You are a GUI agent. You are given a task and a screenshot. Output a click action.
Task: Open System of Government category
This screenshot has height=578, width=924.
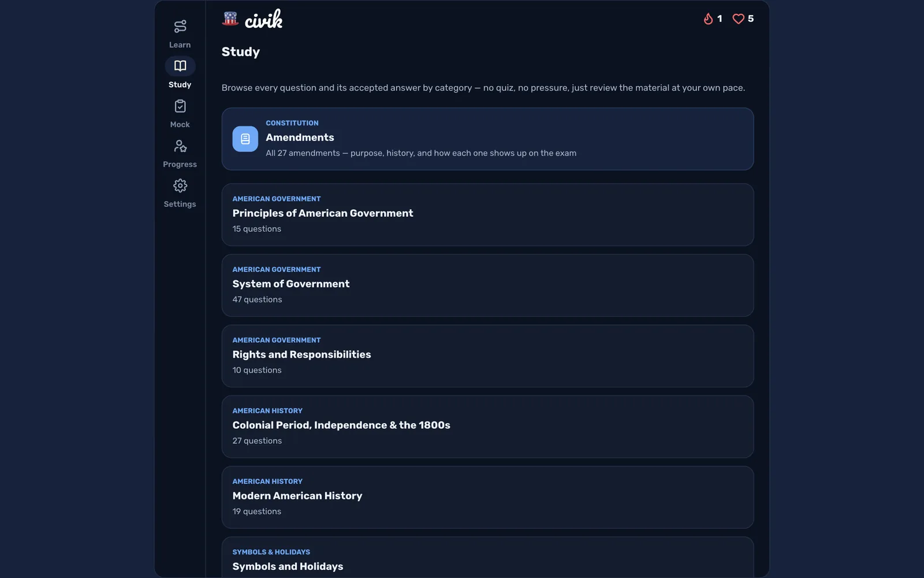(x=487, y=285)
